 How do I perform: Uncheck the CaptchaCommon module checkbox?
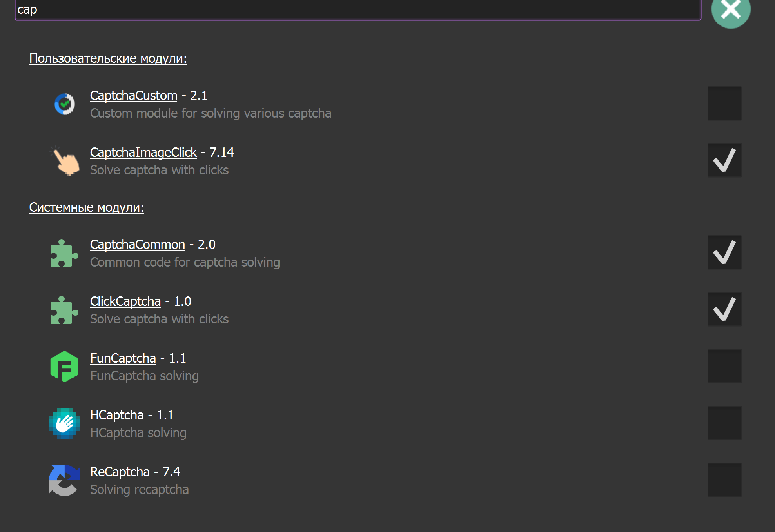724,252
